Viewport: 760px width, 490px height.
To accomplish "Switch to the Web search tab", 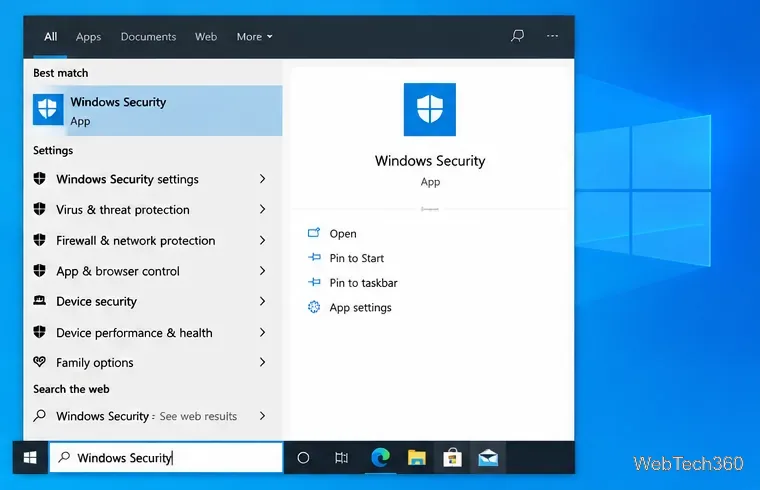I will point(206,37).
